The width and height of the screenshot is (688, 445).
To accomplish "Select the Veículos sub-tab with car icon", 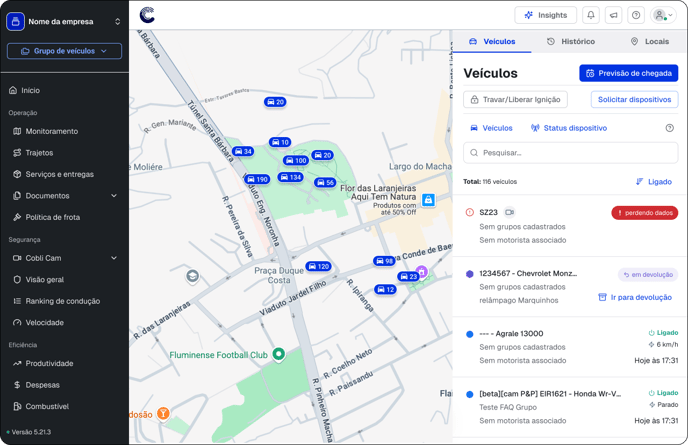I will pyautogui.click(x=491, y=128).
